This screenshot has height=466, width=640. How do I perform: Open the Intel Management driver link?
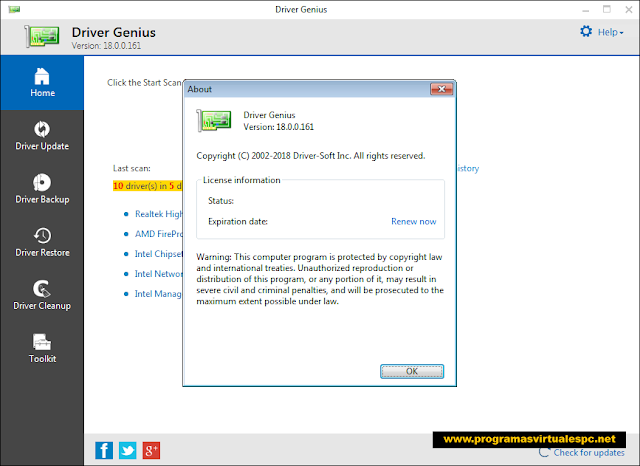158,294
